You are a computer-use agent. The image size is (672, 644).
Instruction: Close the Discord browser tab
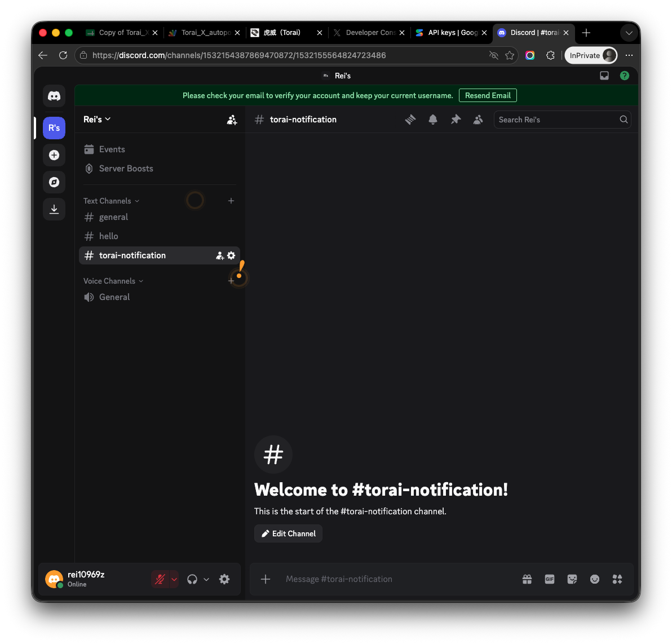[565, 33]
